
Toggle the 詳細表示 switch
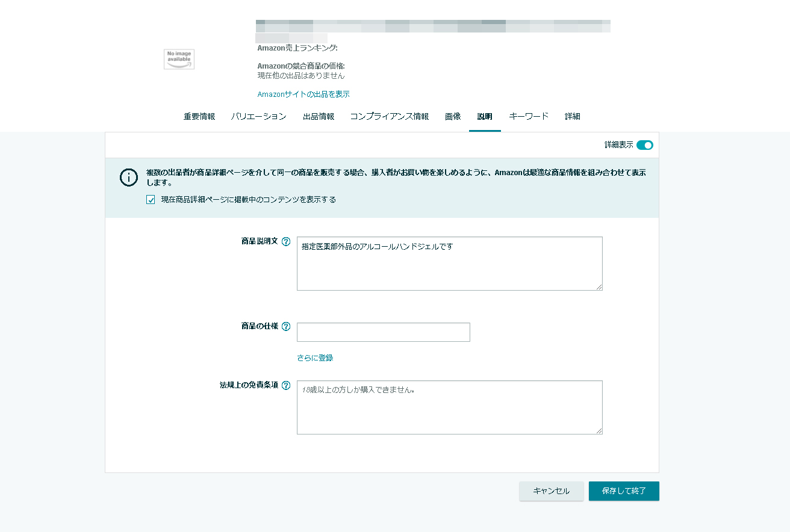pos(644,145)
